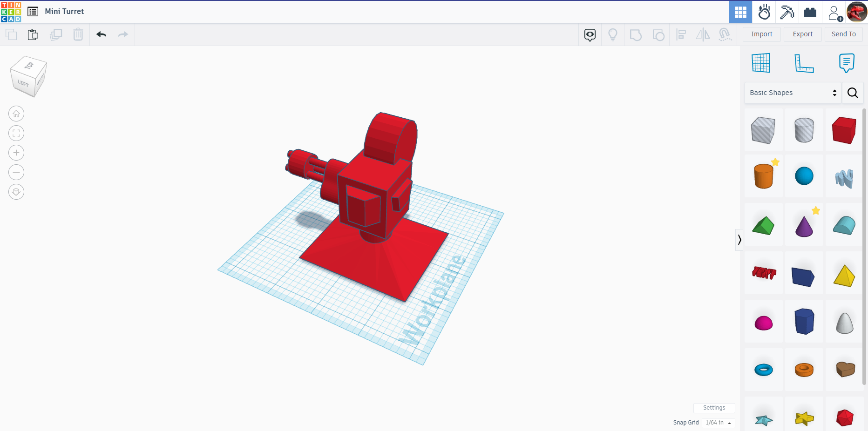
Task: Toggle perspective view in left sidebar
Action: click(16, 192)
